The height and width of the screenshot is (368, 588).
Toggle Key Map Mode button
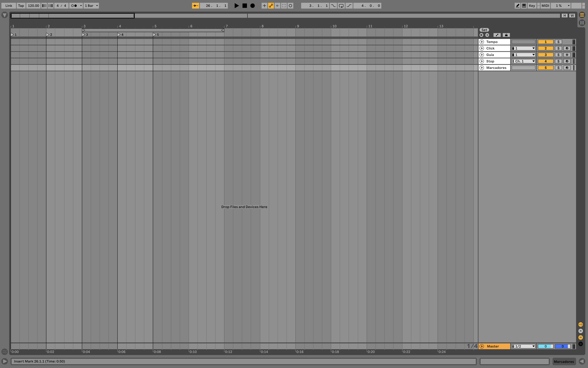(532, 6)
